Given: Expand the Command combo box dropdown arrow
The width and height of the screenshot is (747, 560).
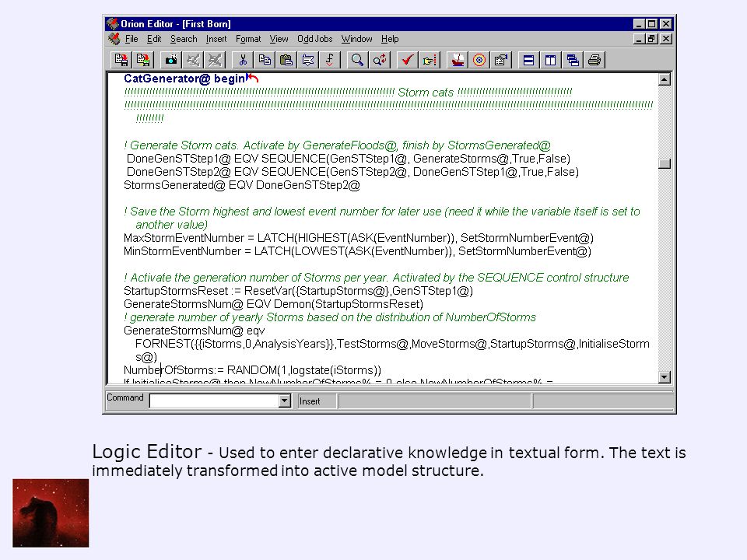Looking at the screenshot, I should 285,401.
